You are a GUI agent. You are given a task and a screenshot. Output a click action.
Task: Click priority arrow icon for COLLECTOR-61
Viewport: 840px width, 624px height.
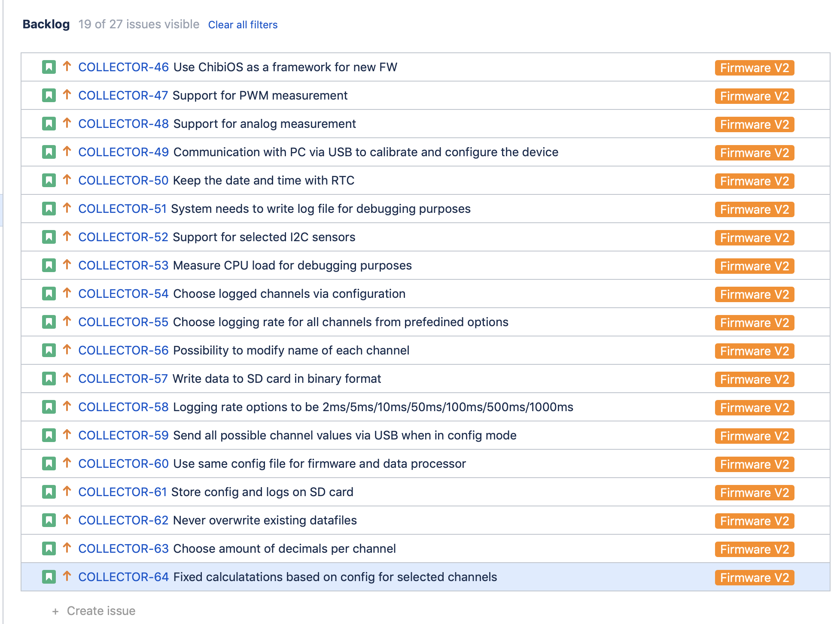tap(67, 491)
